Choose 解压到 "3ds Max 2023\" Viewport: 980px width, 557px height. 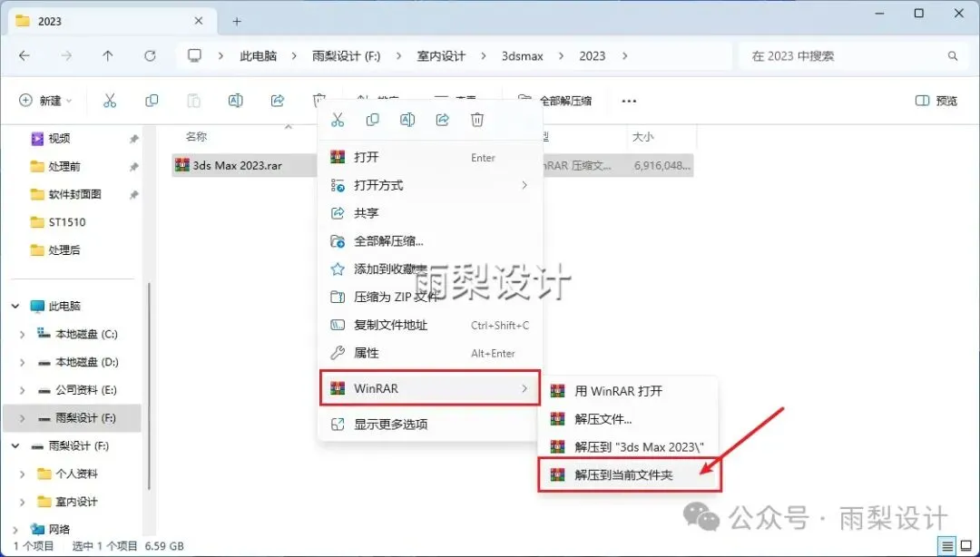[x=629, y=447]
